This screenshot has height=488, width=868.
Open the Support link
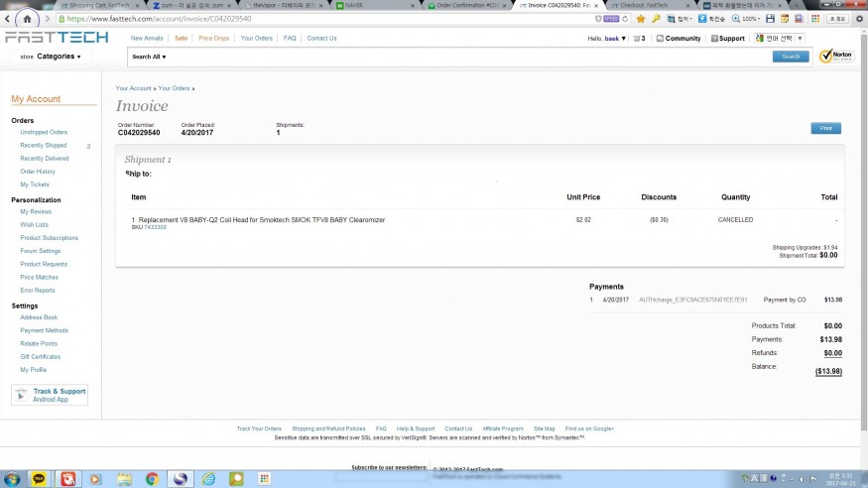coord(728,38)
